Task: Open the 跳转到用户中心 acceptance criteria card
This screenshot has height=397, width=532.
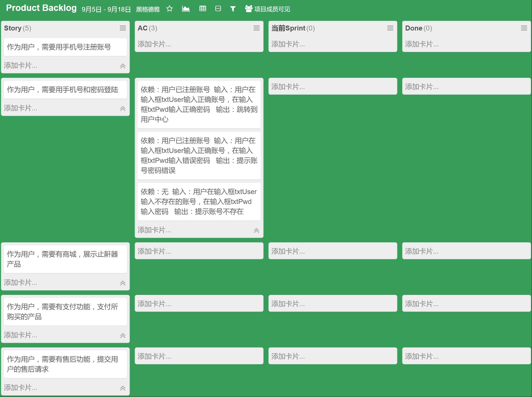Action: tap(199, 104)
